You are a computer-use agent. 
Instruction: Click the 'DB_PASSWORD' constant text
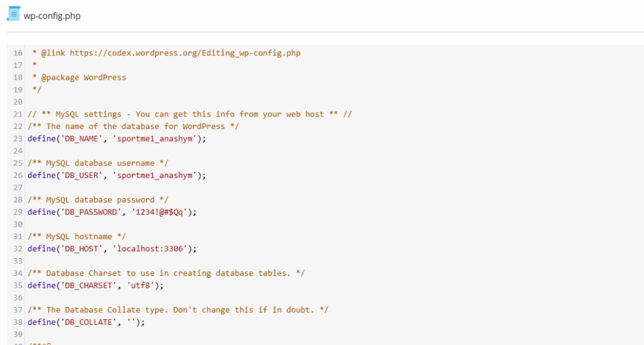(90, 212)
